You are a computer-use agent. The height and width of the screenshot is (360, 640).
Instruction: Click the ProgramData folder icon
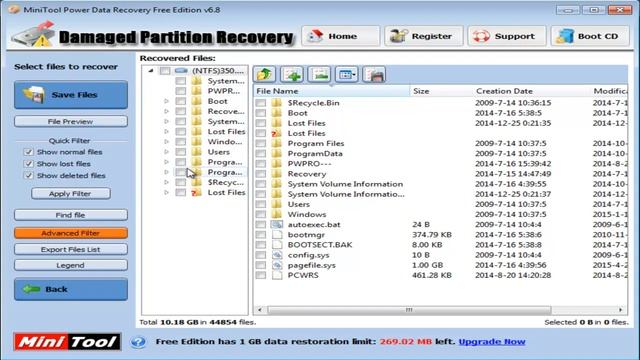point(277,153)
